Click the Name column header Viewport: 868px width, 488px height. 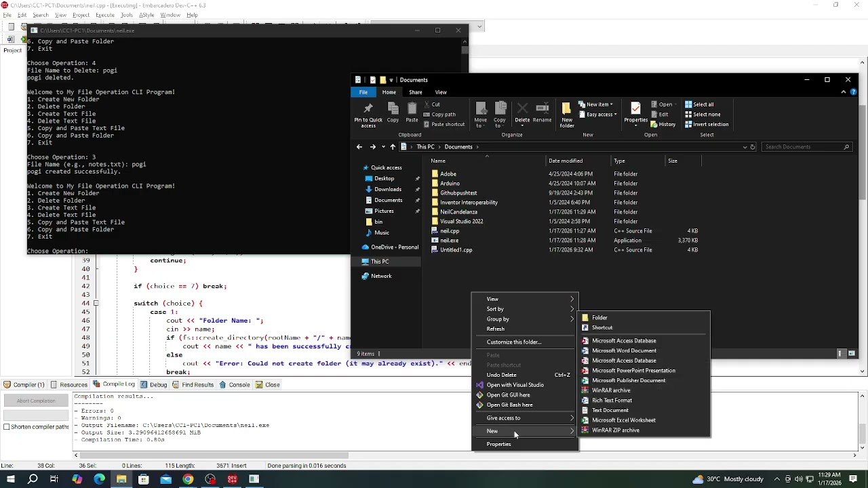point(486,161)
